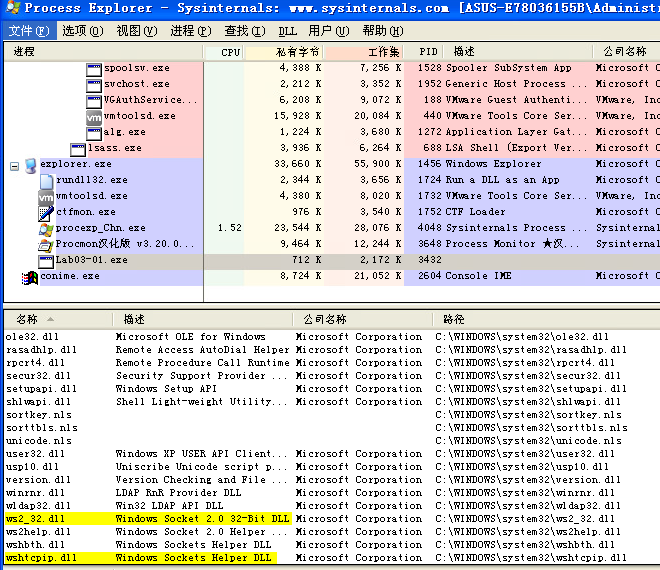
Task: Open the 视图(V) menu
Action: pos(136,31)
